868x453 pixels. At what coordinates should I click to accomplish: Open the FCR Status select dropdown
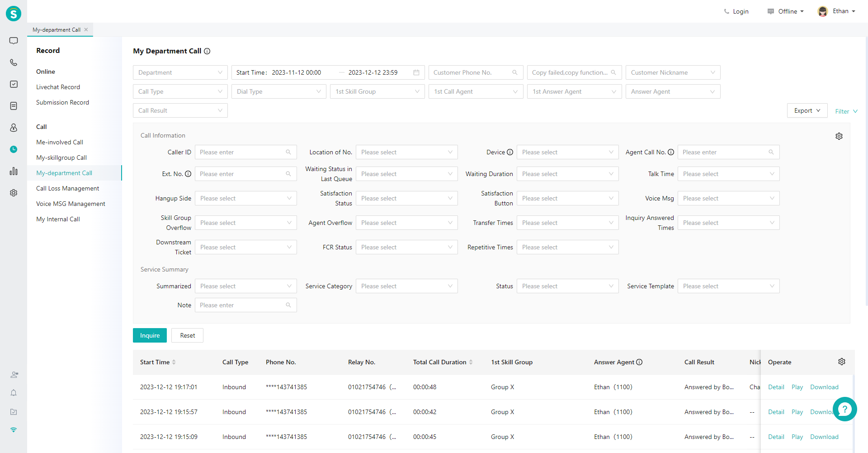point(407,247)
